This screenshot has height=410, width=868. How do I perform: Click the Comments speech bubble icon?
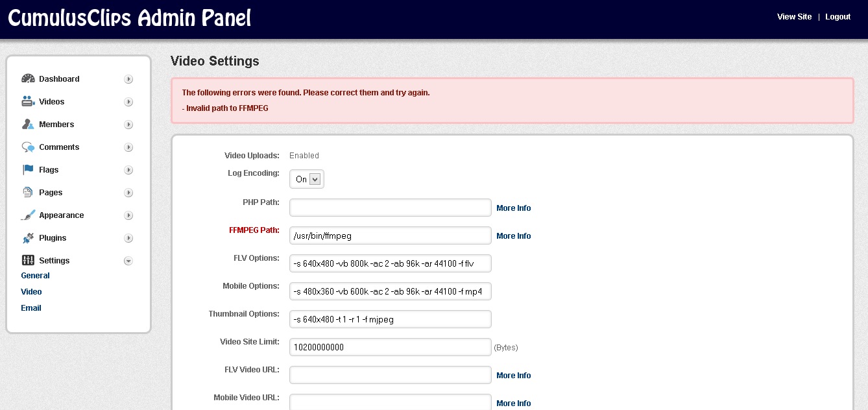27,147
